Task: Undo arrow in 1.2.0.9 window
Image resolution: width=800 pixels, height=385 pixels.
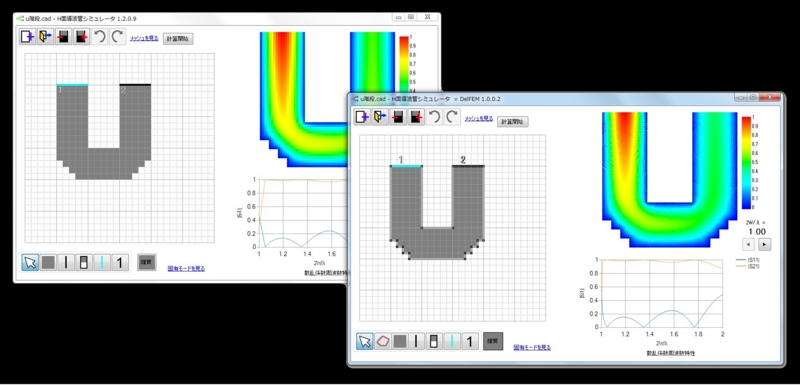Action: click(x=99, y=37)
